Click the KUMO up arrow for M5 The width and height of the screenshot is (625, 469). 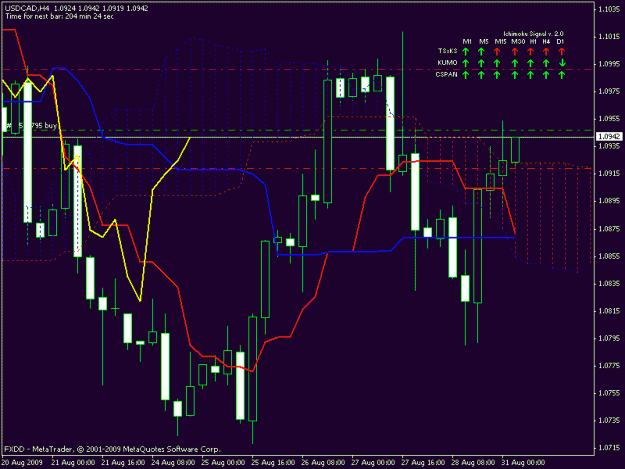click(481, 63)
